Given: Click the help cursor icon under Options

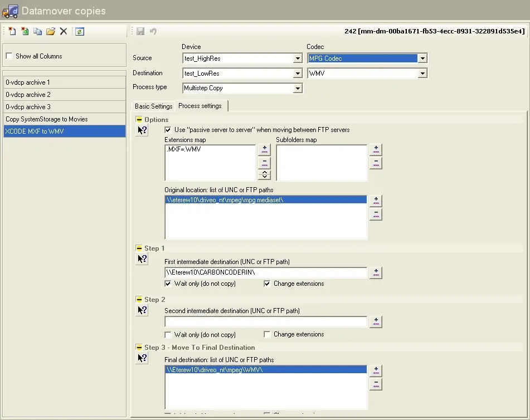Looking at the screenshot, I should pyautogui.click(x=142, y=130).
